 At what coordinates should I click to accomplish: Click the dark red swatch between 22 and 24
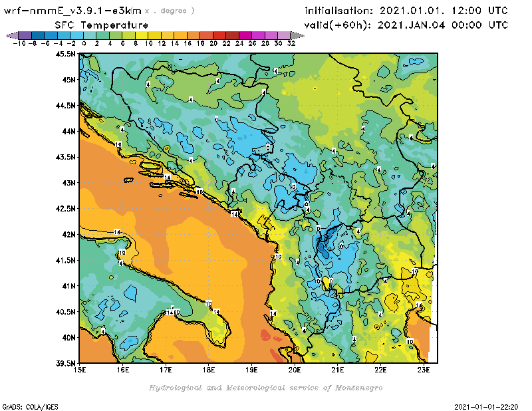(x=232, y=35)
